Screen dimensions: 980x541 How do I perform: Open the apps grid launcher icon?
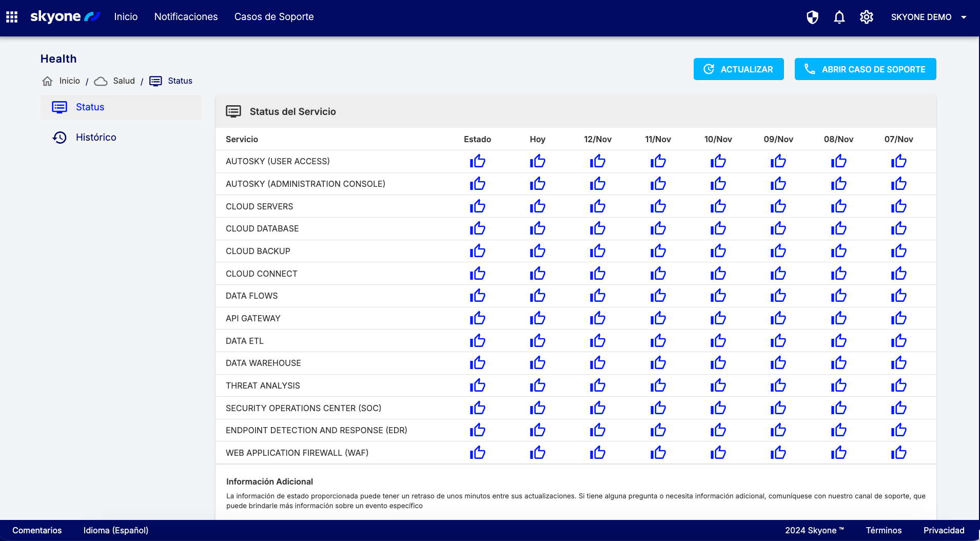coord(12,17)
